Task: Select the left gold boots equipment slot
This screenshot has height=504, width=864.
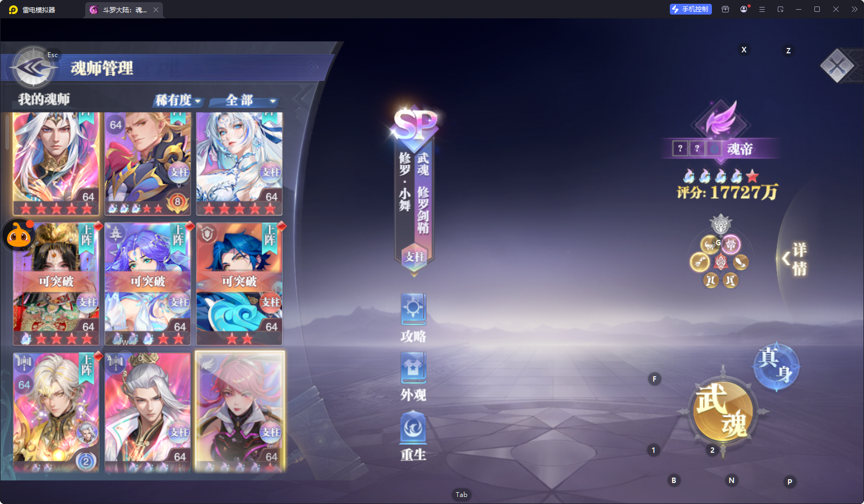Action: [711, 280]
